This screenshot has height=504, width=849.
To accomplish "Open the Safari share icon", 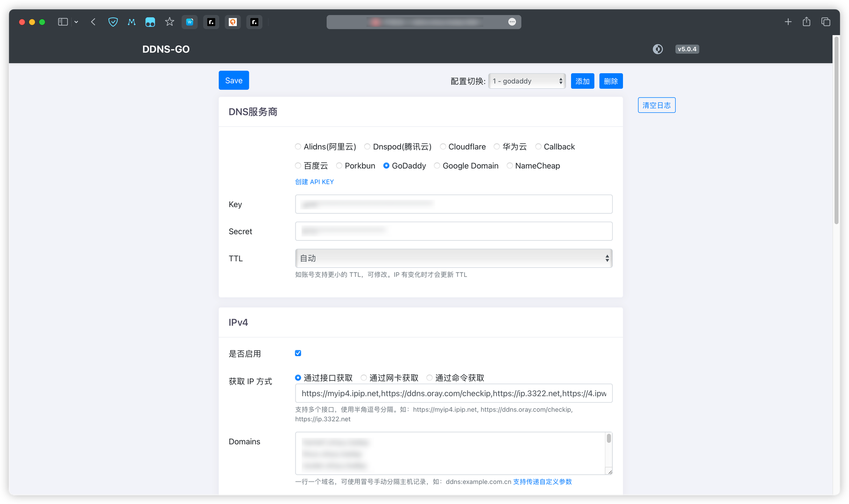I will pos(807,22).
